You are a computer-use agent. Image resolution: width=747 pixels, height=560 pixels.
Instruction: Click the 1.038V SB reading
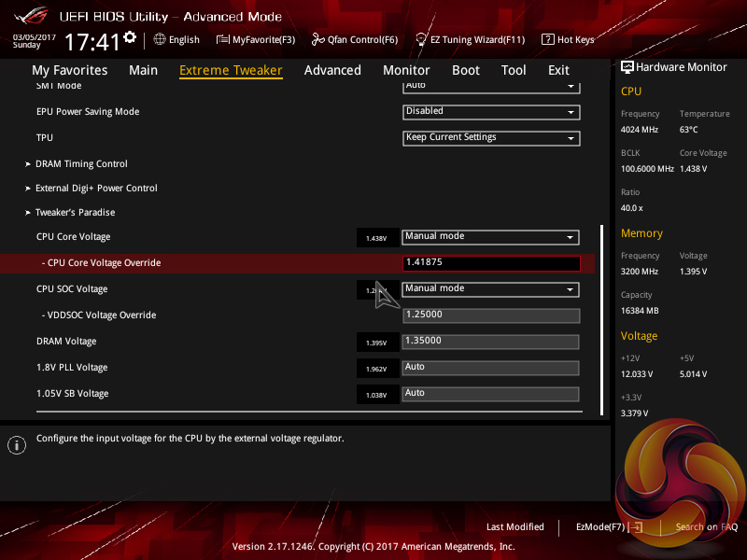376,395
